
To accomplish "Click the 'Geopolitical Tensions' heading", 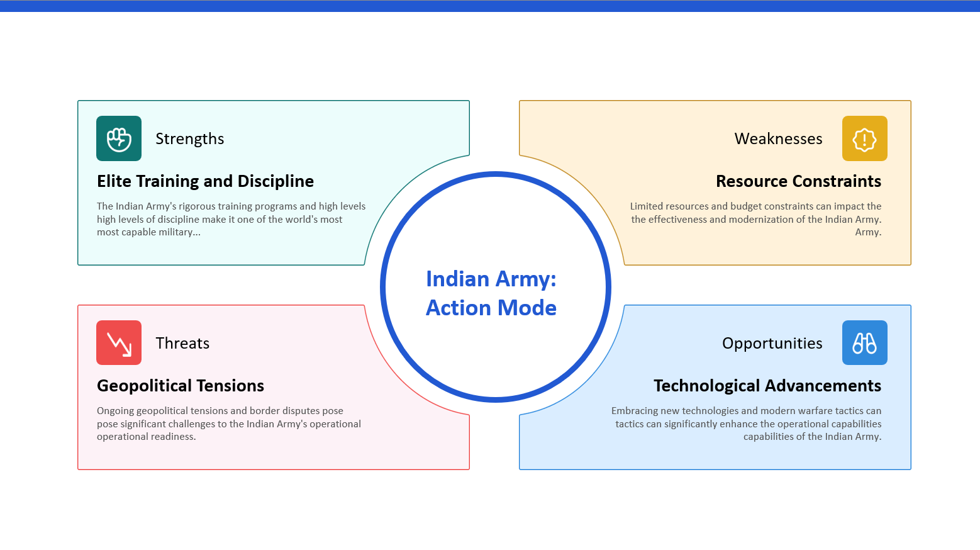I will point(181,386).
